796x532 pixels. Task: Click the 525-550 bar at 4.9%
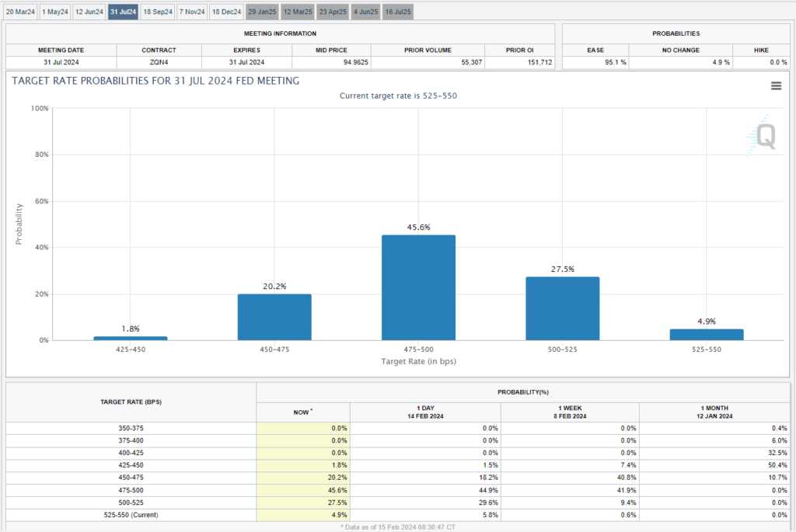click(x=707, y=335)
